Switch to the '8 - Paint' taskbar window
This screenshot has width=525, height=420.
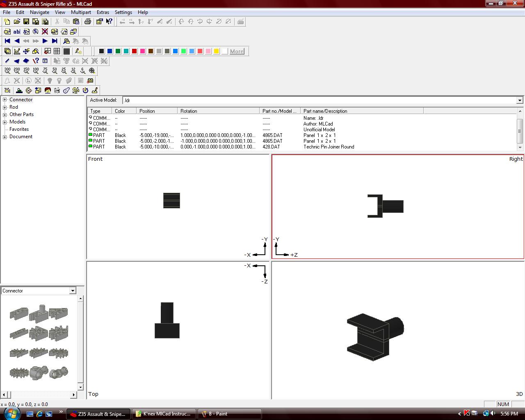pos(229,414)
